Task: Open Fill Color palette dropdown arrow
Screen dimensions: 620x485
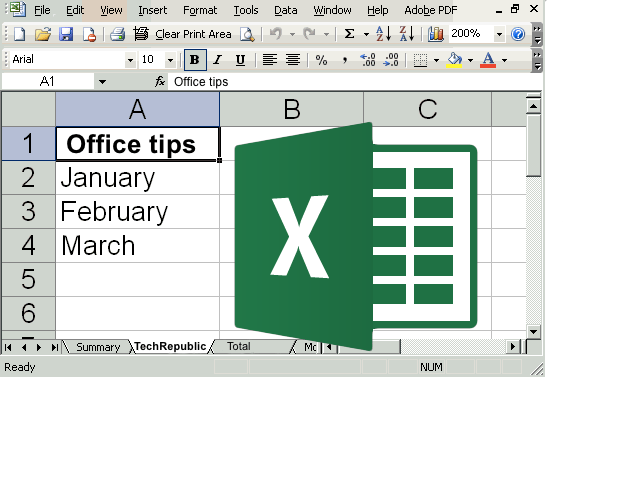Action: [471, 60]
